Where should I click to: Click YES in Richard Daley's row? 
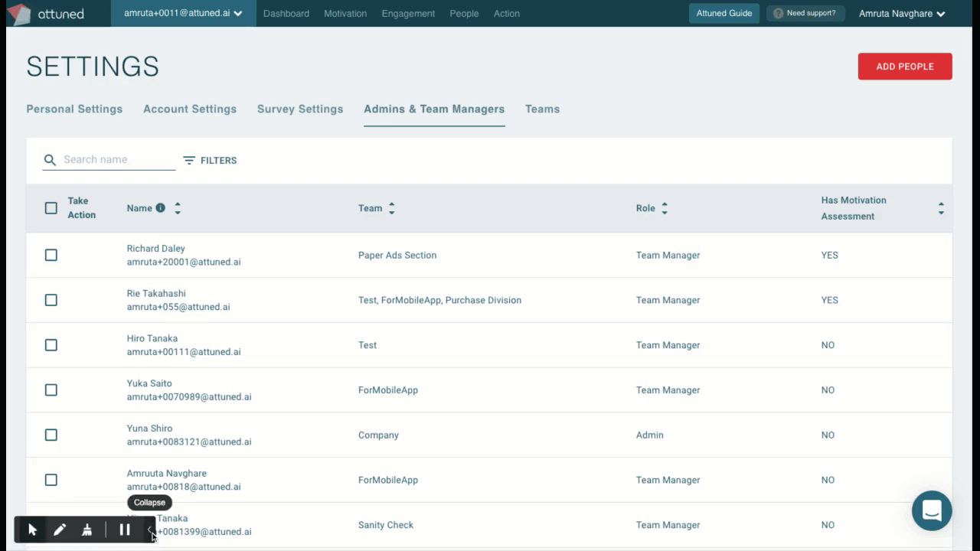[830, 256]
